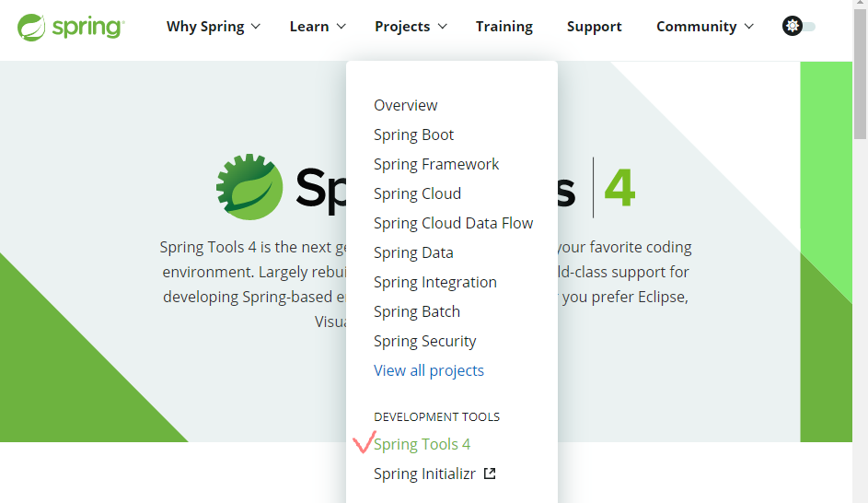
Task: Expand the Why Spring dropdown chevron
Action: coord(256,27)
